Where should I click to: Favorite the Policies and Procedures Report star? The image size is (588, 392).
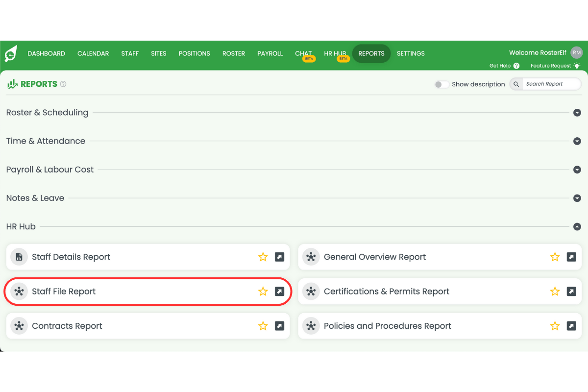click(555, 326)
